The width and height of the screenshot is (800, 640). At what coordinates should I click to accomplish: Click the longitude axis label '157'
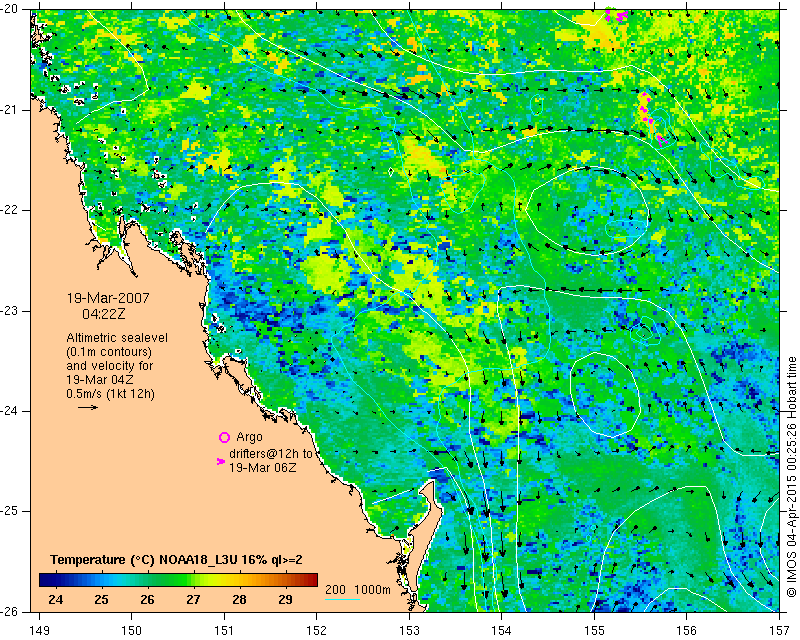point(779,631)
